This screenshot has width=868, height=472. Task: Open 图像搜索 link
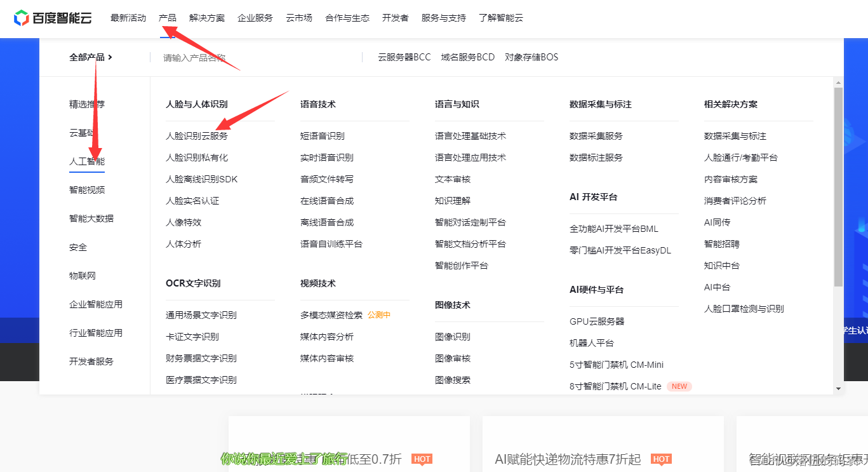[x=453, y=380]
